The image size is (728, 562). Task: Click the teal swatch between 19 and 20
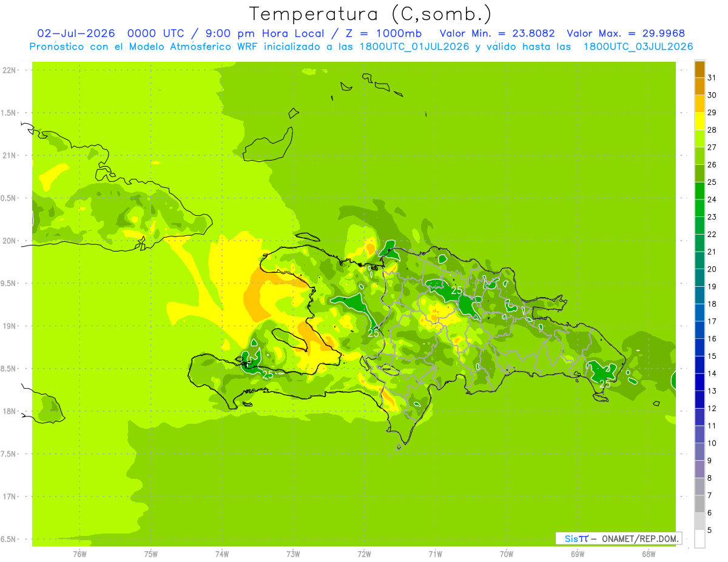(x=699, y=278)
